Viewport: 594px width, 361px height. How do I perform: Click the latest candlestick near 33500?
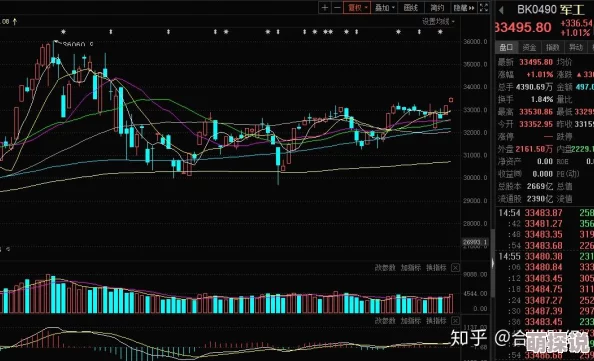pos(451,100)
